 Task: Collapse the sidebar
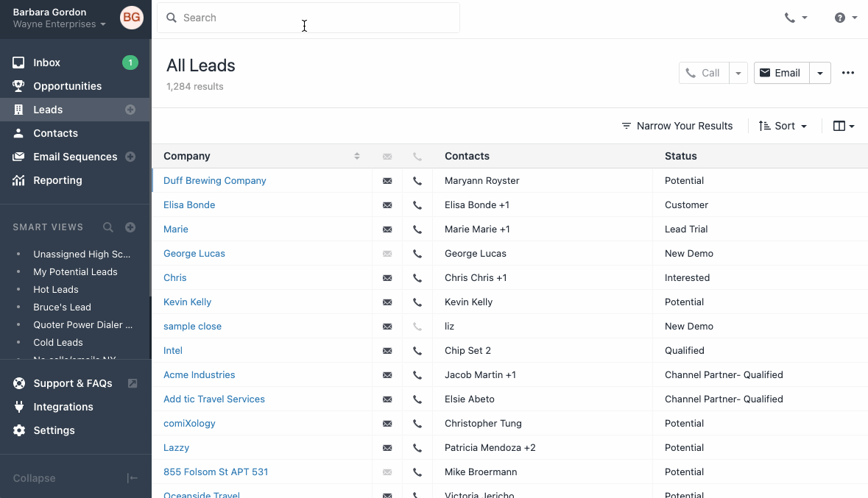pos(75,478)
